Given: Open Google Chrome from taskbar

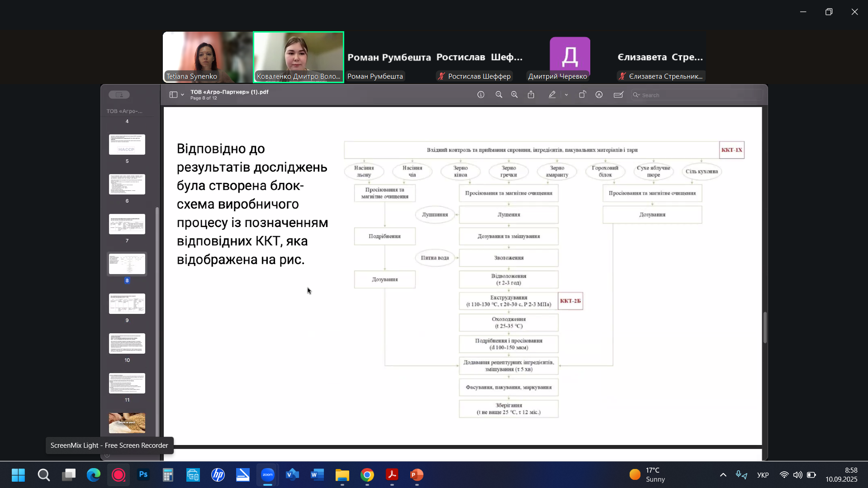Looking at the screenshot, I should (367, 475).
